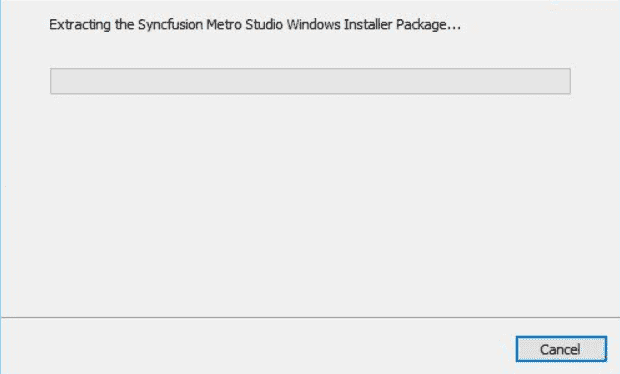620x374 pixels.
Task: Stop the installer package extraction via Cancel
Action: (561, 349)
